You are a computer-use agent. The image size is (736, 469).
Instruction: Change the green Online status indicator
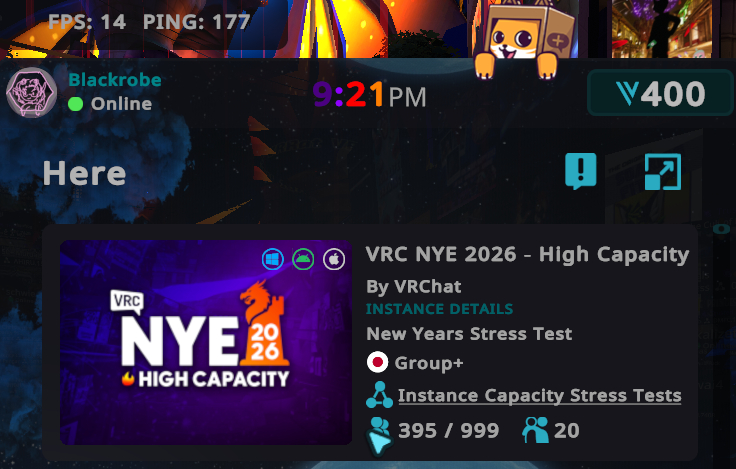(x=76, y=104)
